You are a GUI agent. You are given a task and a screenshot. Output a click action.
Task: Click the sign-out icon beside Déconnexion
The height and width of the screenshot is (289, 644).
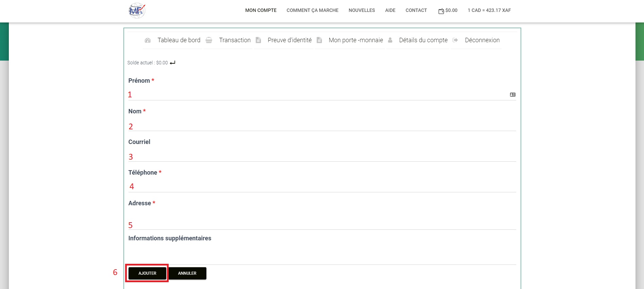click(x=455, y=40)
